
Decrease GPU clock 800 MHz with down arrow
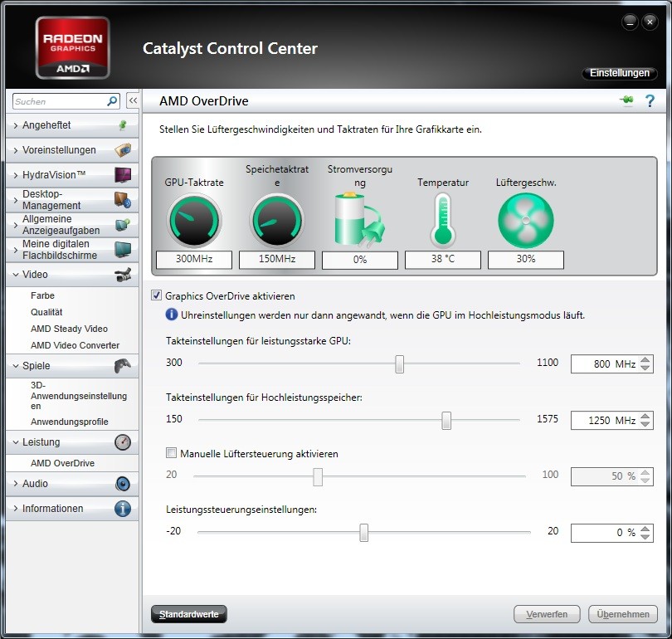[x=645, y=368]
